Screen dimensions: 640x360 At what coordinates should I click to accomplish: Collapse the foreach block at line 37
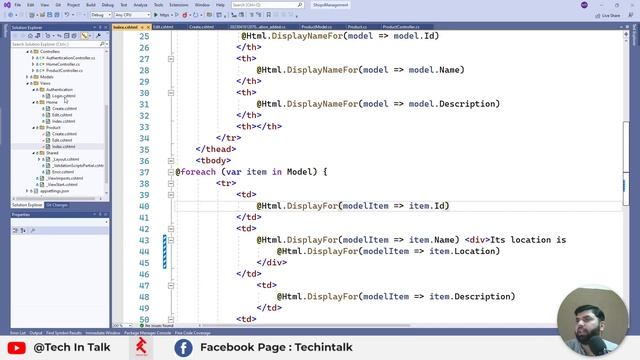(x=171, y=172)
